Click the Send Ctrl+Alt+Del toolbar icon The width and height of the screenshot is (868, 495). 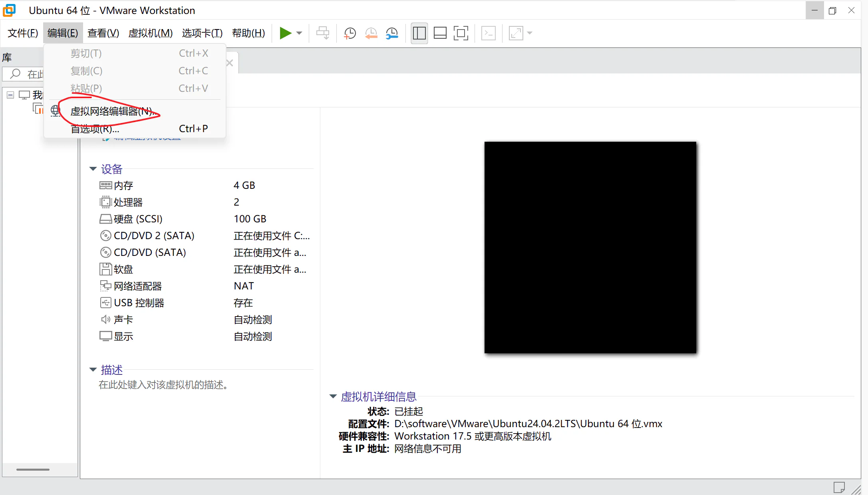tap(323, 33)
